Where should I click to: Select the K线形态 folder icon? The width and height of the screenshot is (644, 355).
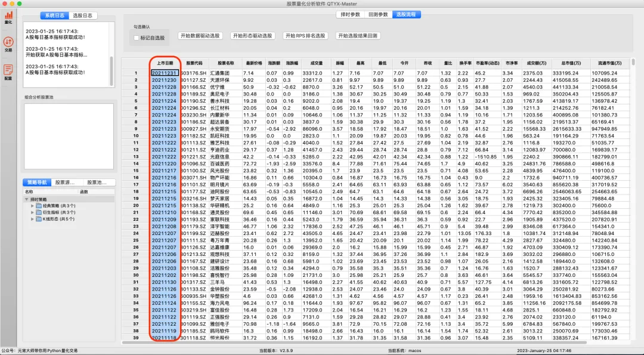pos(39,219)
